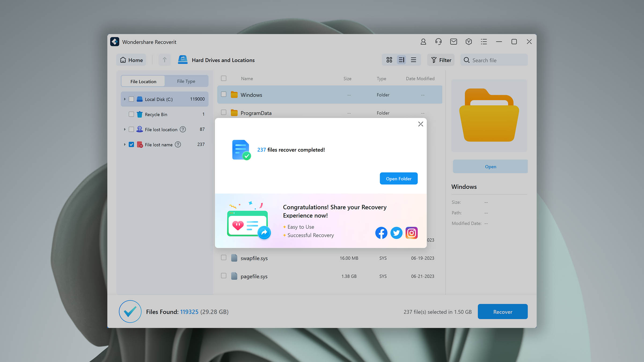Check the File lost location checkbox
The height and width of the screenshot is (362, 644).
coord(131,129)
